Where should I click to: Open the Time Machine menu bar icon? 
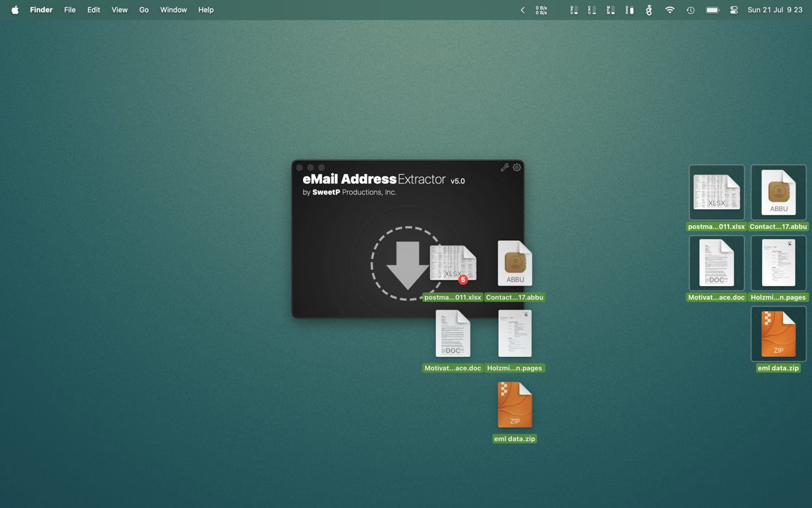click(691, 9)
